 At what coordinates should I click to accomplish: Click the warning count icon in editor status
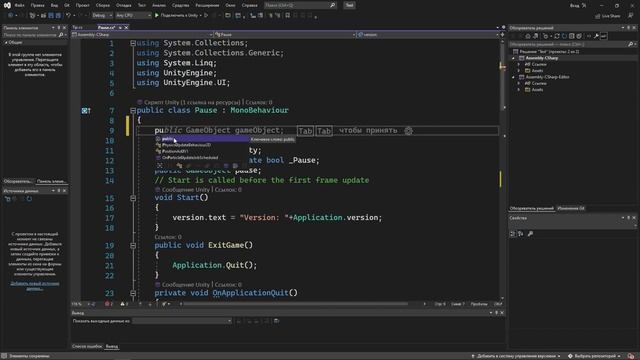click(x=122, y=304)
